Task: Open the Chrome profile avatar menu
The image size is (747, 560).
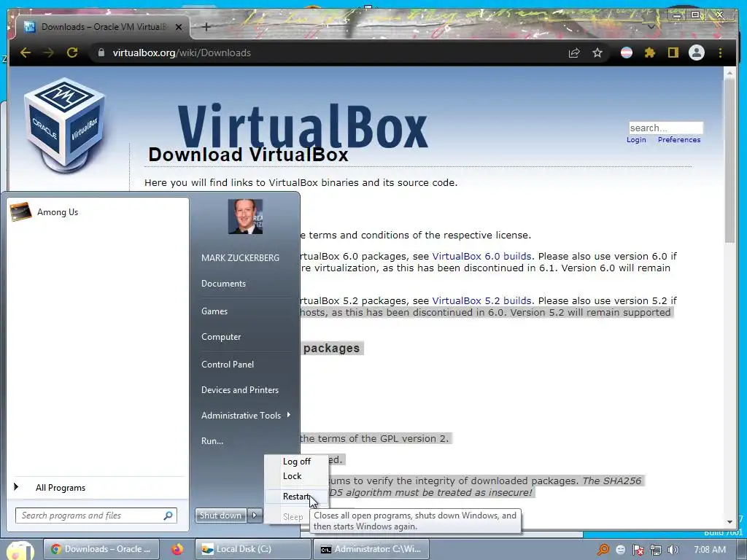Action: tap(697, 52)
